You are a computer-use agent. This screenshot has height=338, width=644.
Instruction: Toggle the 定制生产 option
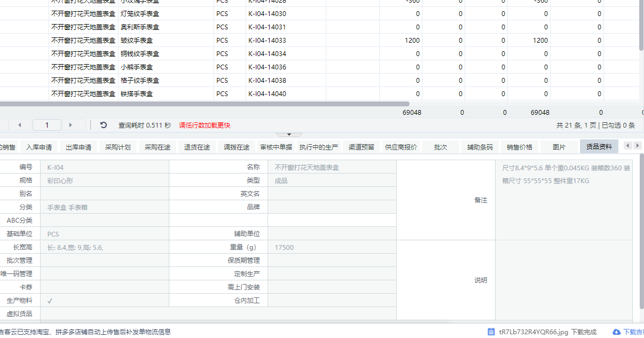point(332,274)
